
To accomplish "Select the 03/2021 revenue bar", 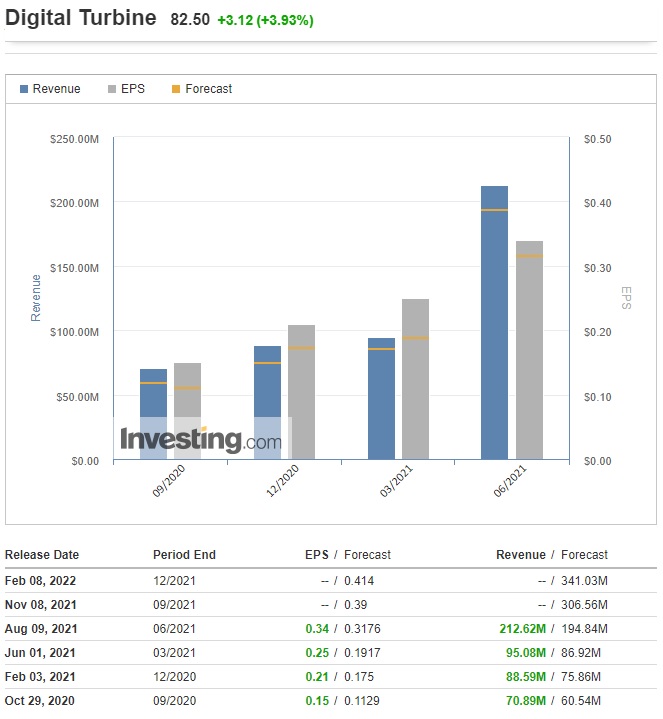I will [381, 398].
